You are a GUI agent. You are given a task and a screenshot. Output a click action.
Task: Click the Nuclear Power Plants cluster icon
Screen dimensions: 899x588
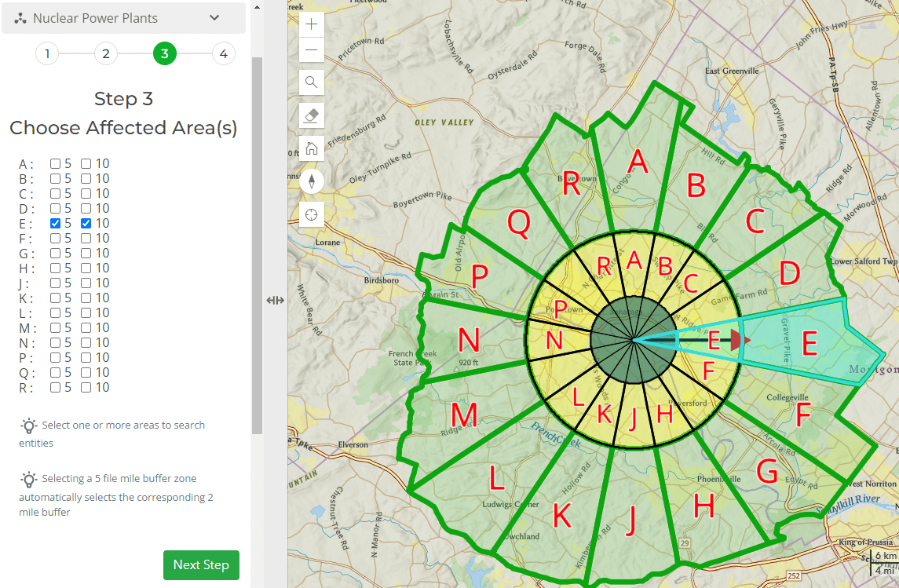[21, 18]
